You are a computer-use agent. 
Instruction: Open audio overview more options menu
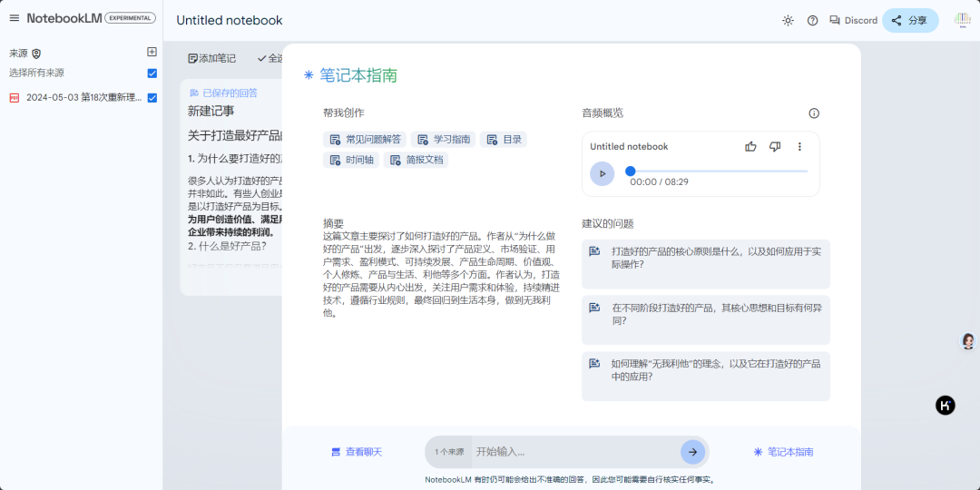[x=799, y=147]
